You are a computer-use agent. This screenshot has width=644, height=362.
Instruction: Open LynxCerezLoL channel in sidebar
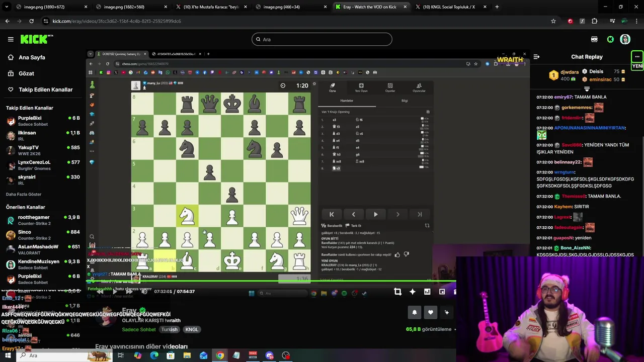tap(43, 165)
